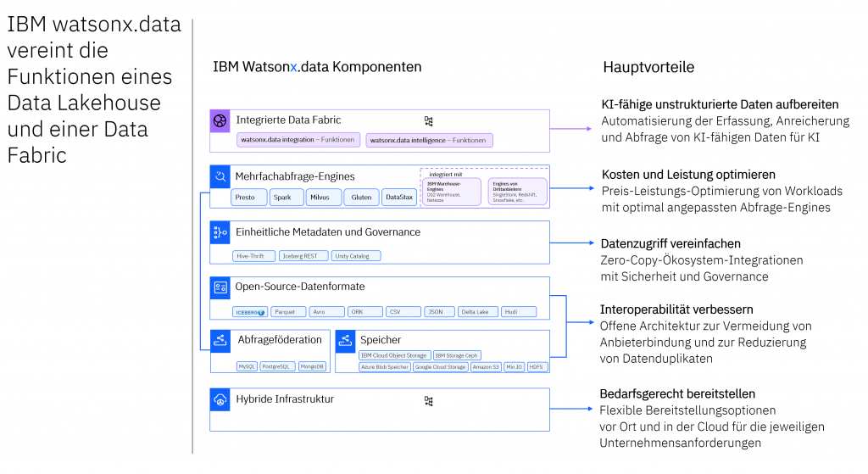Image resolution: width=868 pixels, height=474 pixels.
Task: Click the DataStax engine chip
Action: click(x=399, y=198)
